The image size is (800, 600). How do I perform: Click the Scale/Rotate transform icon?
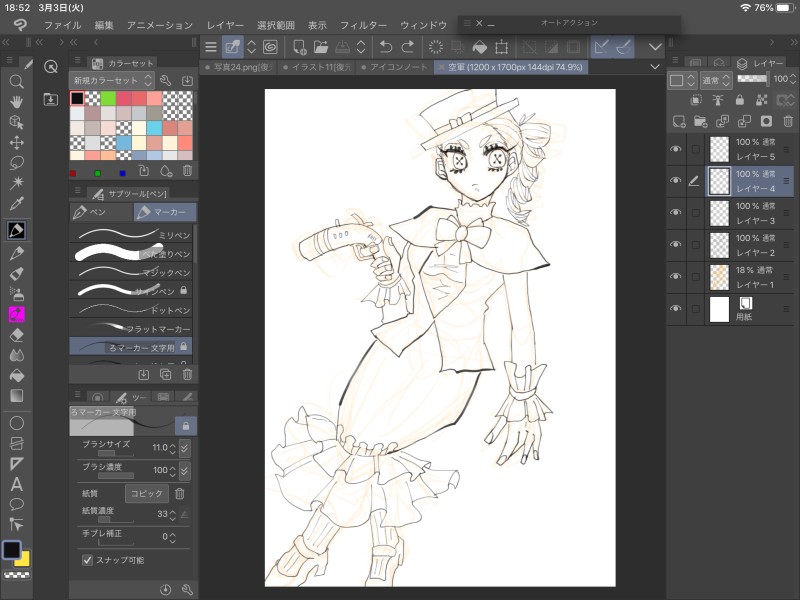click(502, 47)
